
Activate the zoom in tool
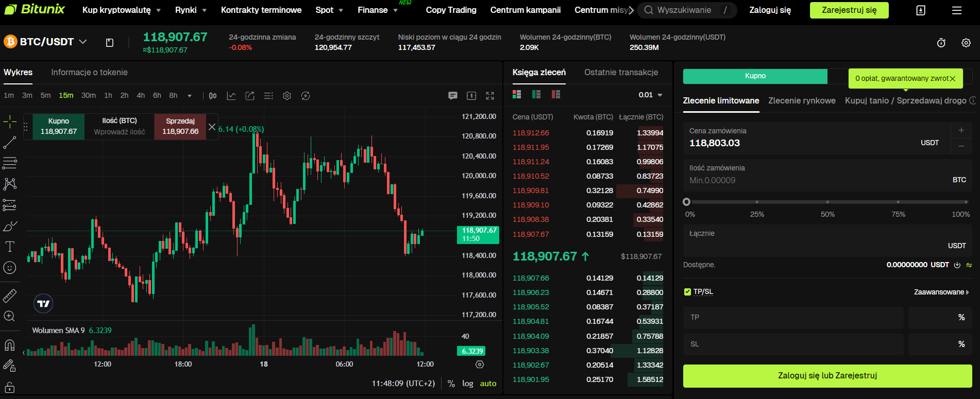click(10, 317)
